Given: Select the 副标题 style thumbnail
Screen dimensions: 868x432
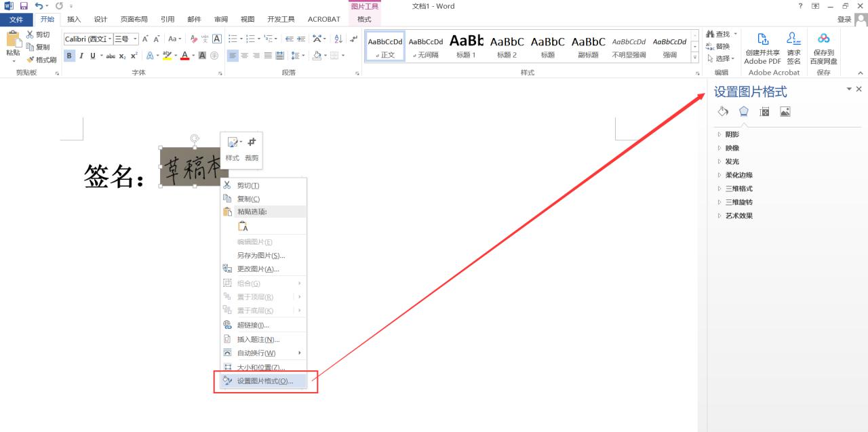Looking at the screenshot, I should pyautogui.click(x=588, y=46).
